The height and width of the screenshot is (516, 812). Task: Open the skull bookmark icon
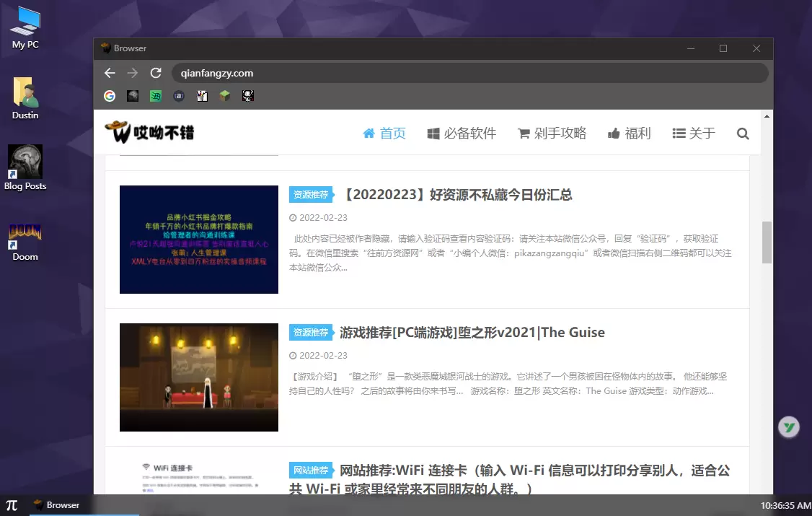pyautogui.click(x=248, y=96)
